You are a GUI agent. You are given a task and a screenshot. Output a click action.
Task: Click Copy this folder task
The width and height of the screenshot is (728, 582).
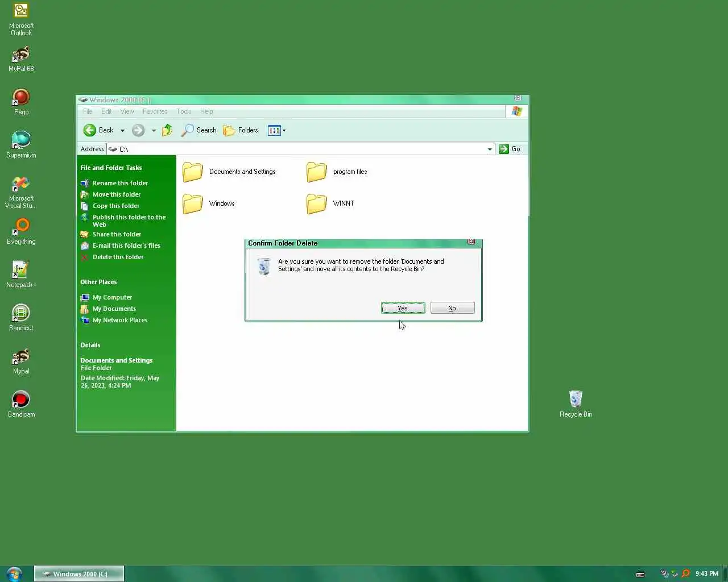click(x=116, y=206)
